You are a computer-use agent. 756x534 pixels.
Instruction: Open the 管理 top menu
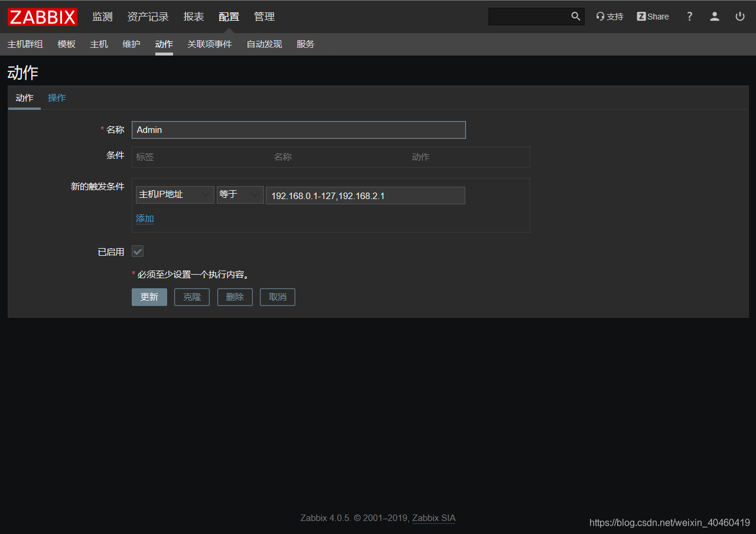pyautogui.click(x=265, y=17)
